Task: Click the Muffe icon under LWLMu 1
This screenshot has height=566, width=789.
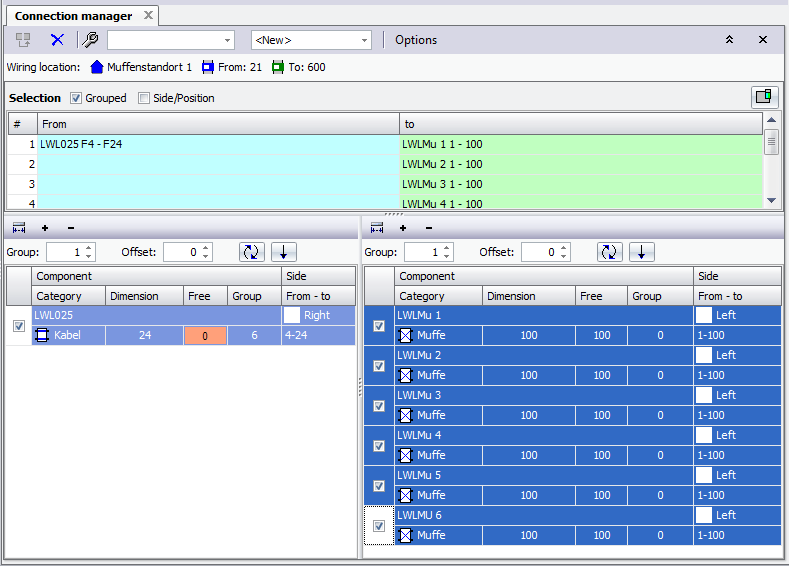Action: [405, 335]
